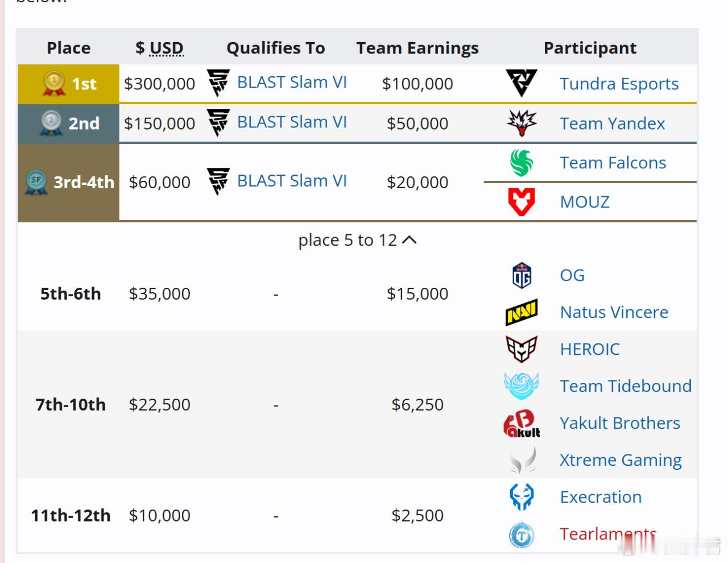The height and width of the screenshot is (563, 728).
Task: Click BLAST Slam logo in 1st row
Action: (x=218, y=83)
